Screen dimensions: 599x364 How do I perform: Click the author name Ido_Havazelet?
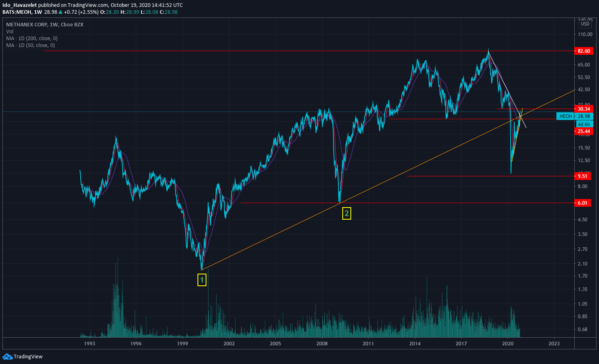click(20, 5)
